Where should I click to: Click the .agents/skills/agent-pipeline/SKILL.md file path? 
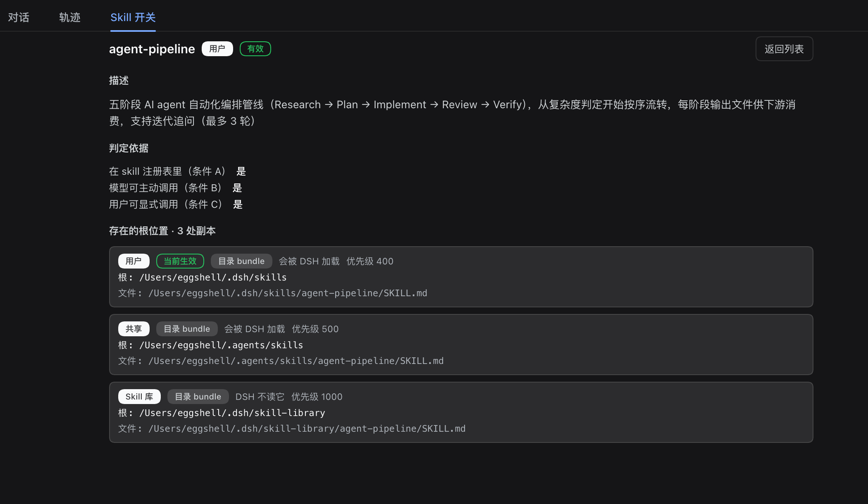click(x=296, y=361)
